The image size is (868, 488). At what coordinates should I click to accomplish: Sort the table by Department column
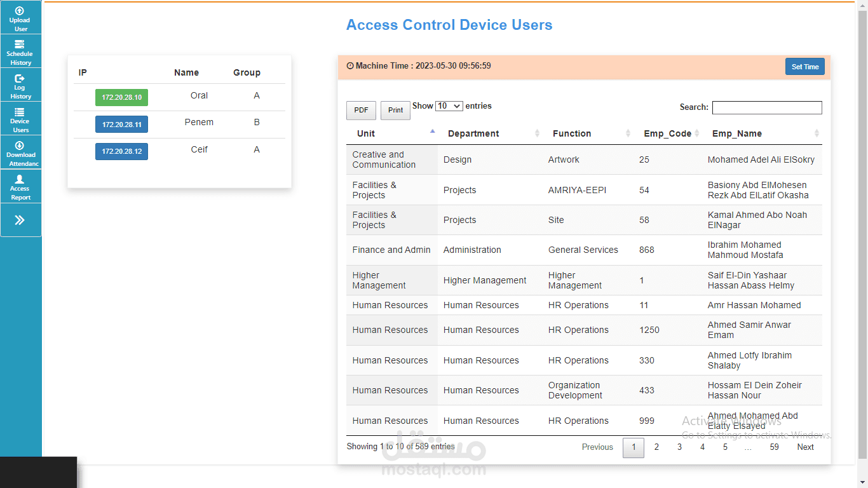click(473, 133)
